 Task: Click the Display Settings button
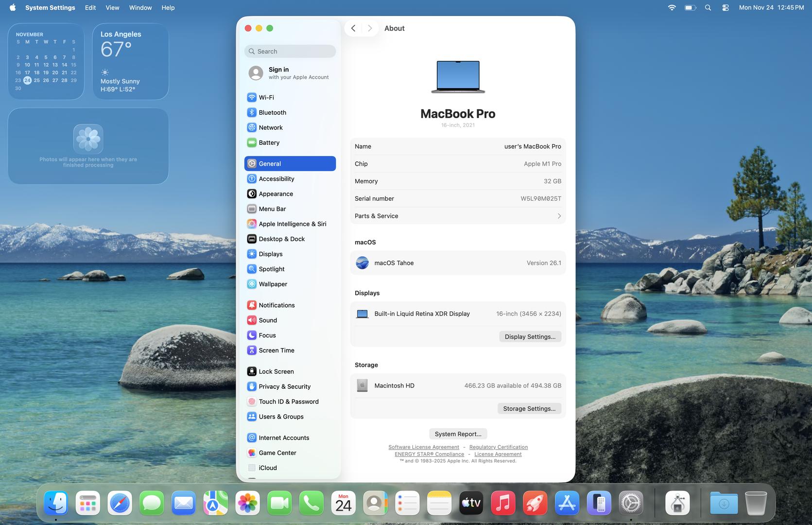tap(530, 336)
